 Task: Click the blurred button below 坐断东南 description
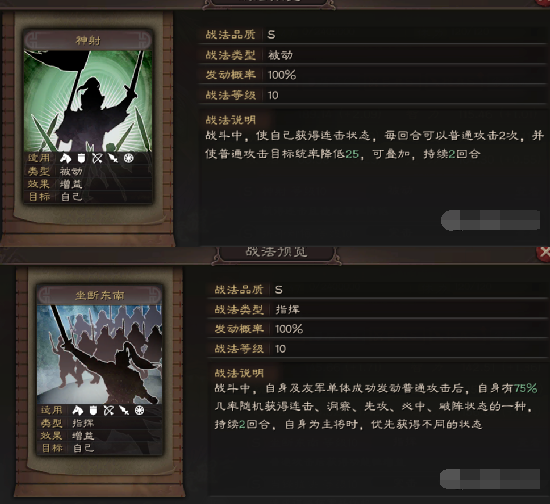click(490, 479)
